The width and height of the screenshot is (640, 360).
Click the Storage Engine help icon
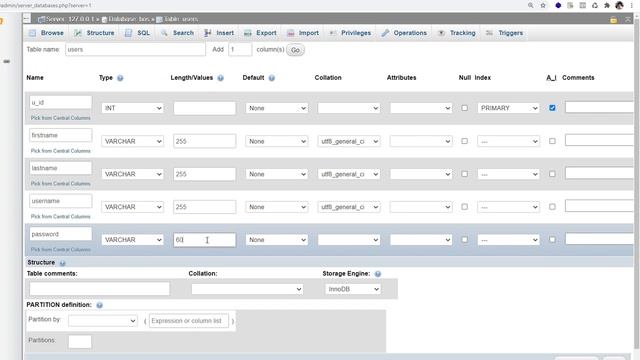(378, 274)
